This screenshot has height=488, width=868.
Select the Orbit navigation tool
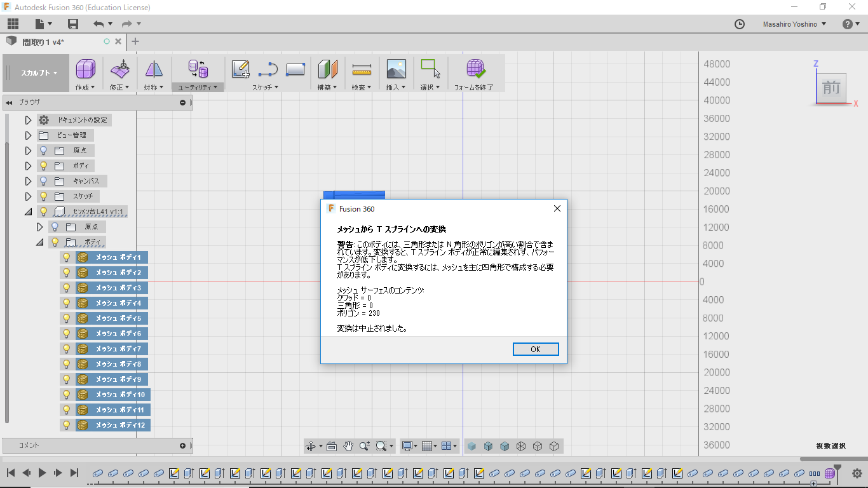(x=311, y=446)
